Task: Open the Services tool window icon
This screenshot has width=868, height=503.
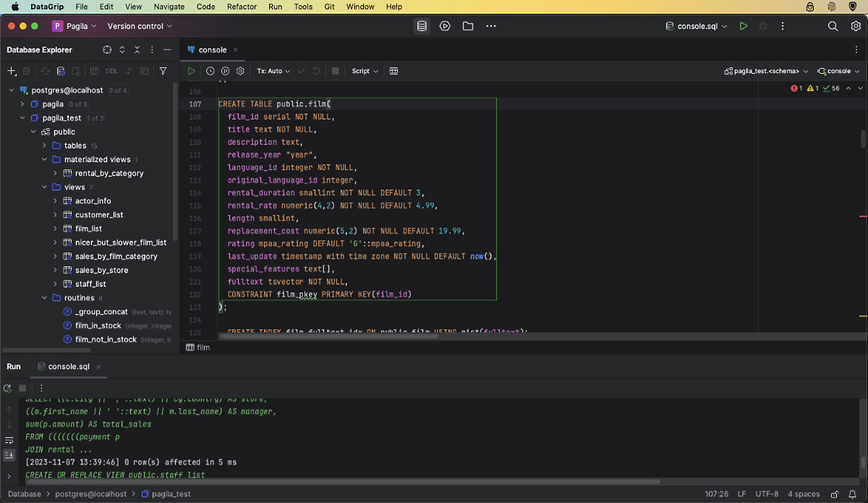Action: click(445, 26)
